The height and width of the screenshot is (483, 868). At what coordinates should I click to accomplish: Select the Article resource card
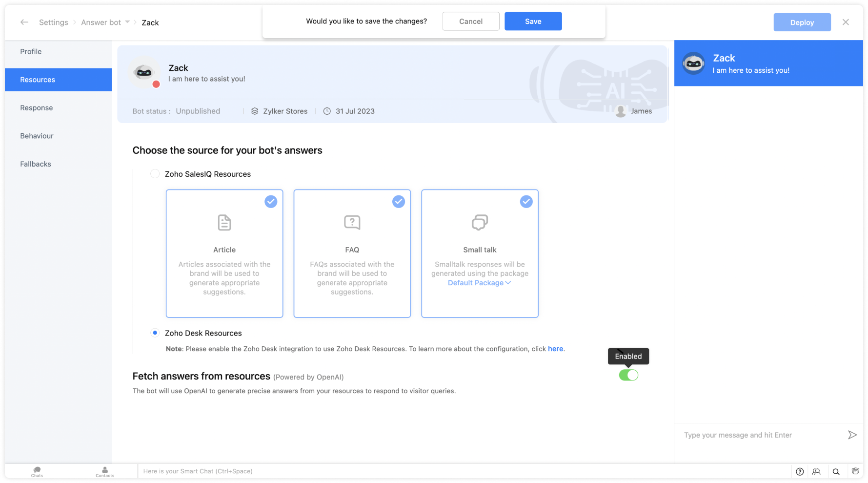click(224, 253)
